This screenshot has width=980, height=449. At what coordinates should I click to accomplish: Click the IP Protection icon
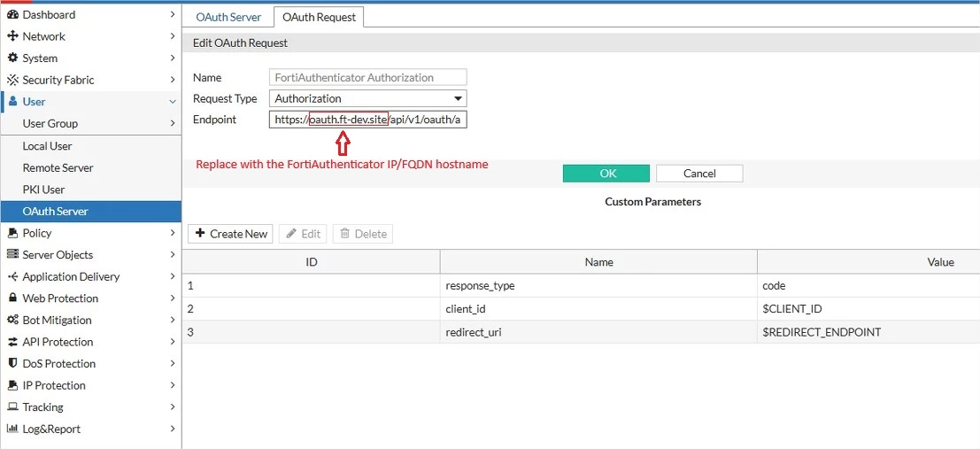(x=12, y=385)
